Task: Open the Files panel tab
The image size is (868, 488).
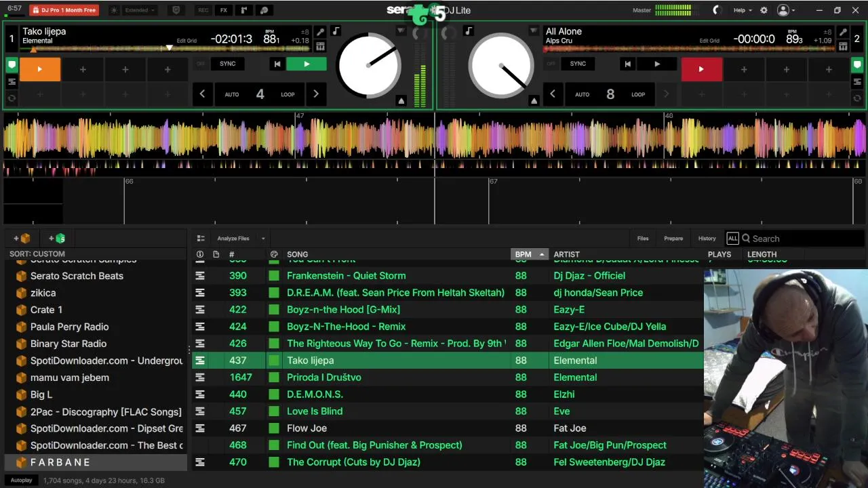Action: [x=643, y=239]
